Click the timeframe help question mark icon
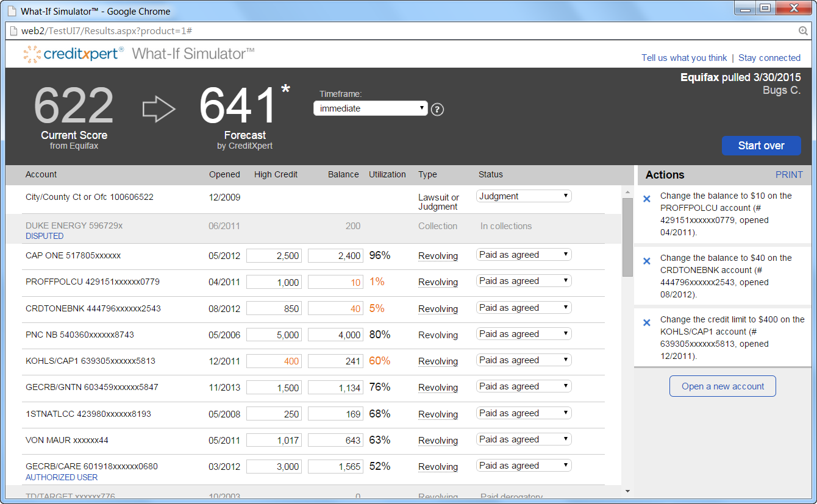817x504 pixels. [x=437, y=110]
